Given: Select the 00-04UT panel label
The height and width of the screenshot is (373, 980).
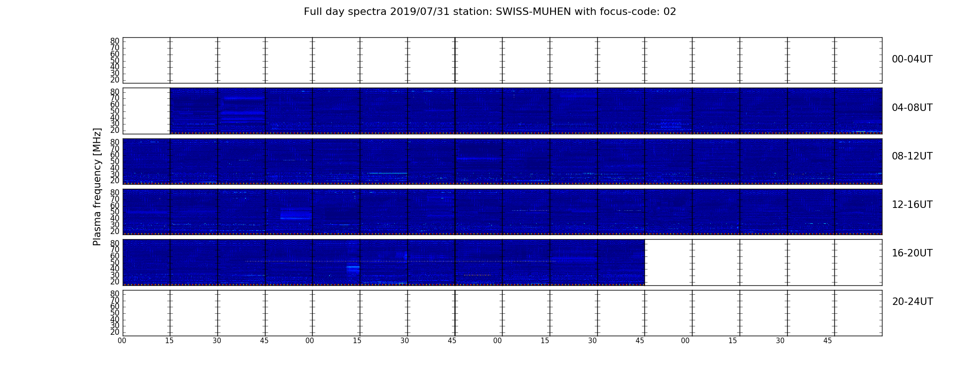Looking at the screenshot, I should pyautogui.click(x=912, y=59).
